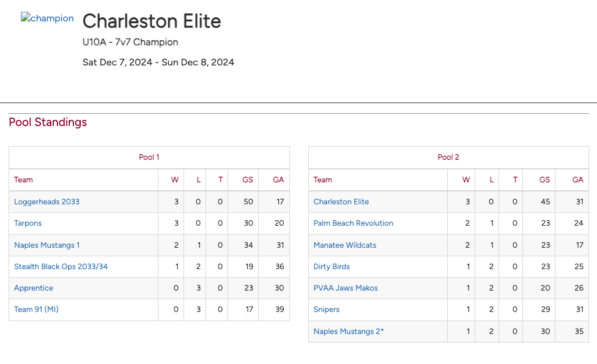
Task: Select the Naples Mustangs 1 link
Action: point(47,245)
